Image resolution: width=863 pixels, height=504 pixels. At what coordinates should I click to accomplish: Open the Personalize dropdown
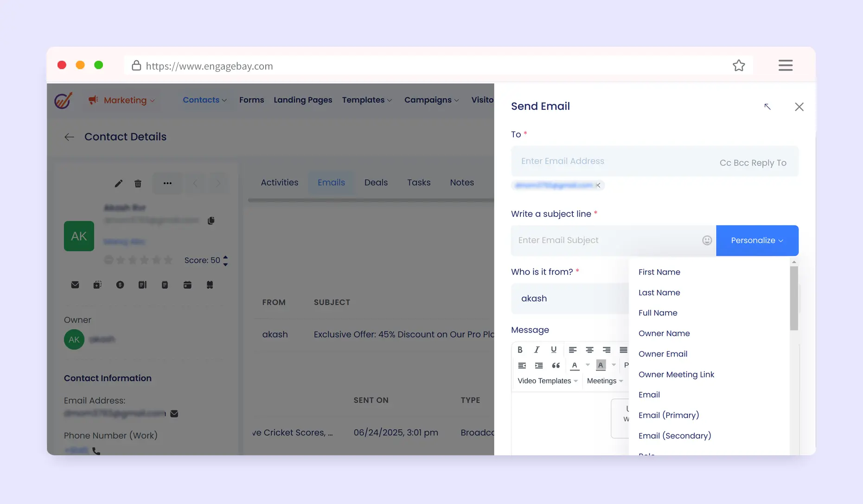click(x=757, y=240)
